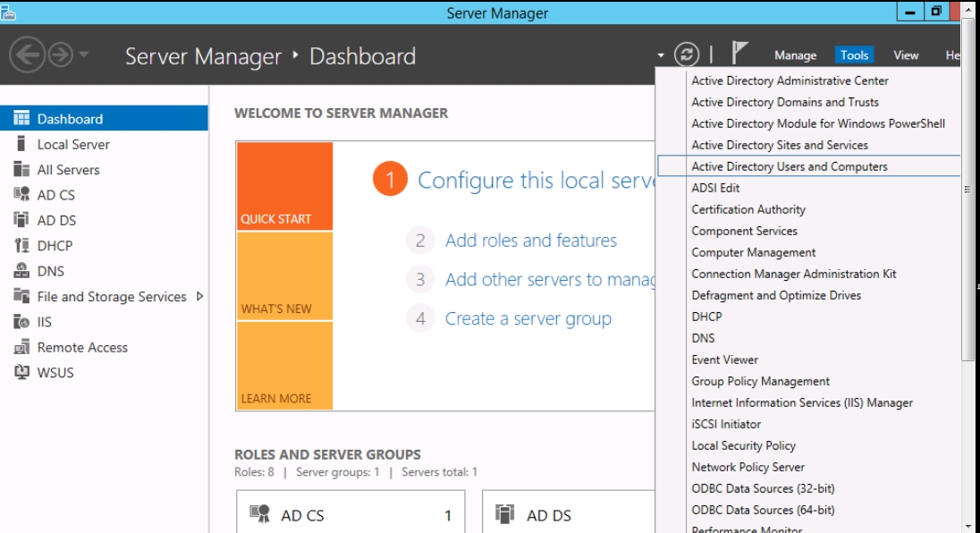Select Local Server text in sidebar

click(73, 144)
